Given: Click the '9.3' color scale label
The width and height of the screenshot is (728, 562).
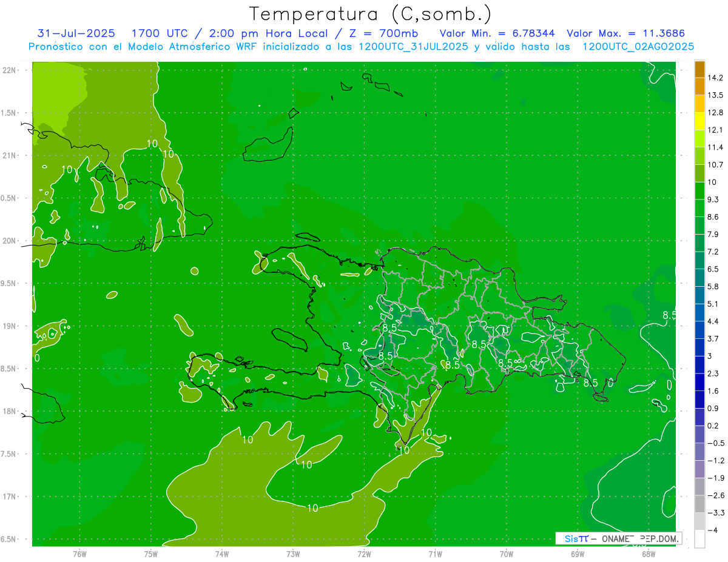Looking at the screenshot, I should point(713,199).
